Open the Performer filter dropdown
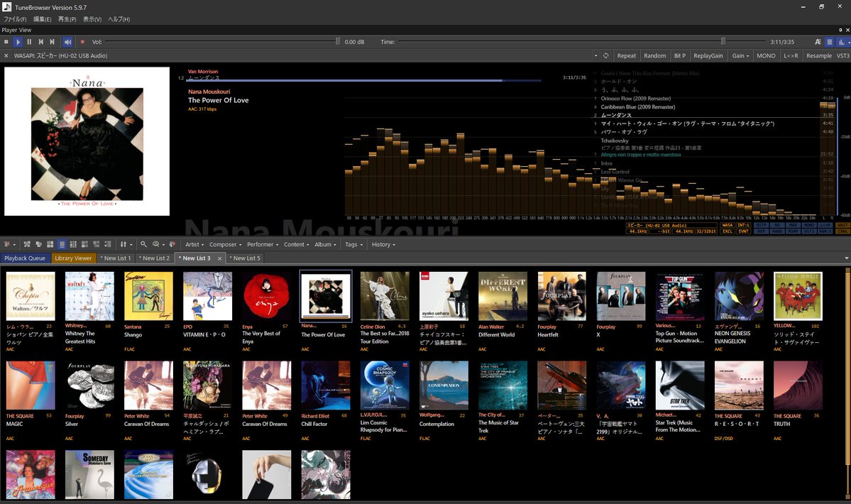 point(263,245)
